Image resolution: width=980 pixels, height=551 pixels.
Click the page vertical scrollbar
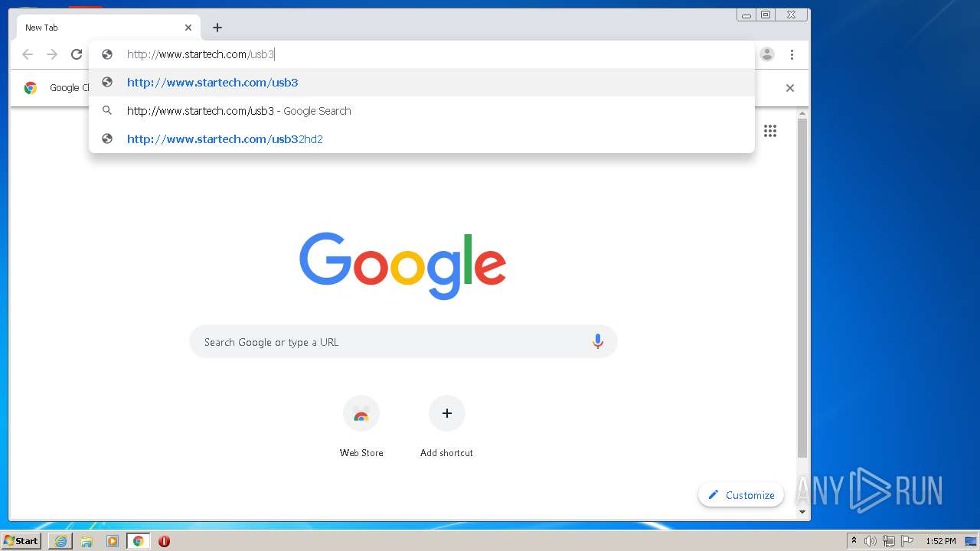[x=802, y=287]
